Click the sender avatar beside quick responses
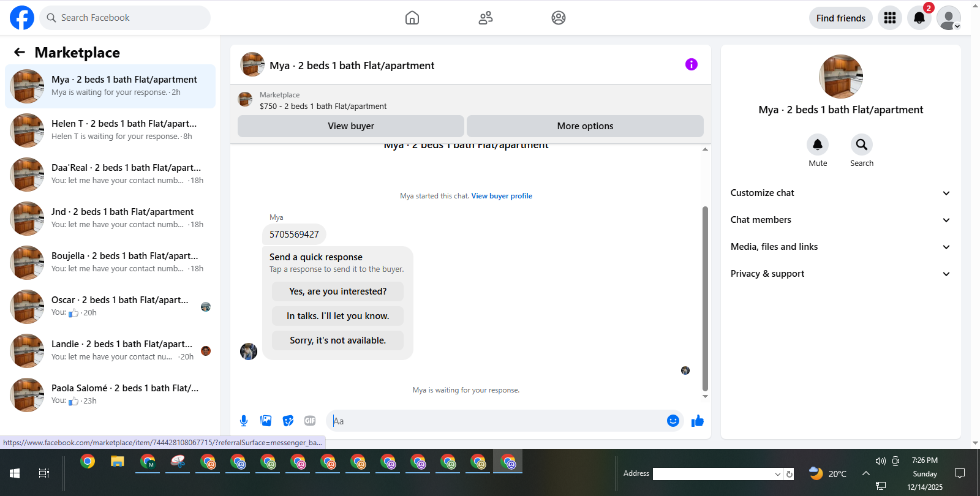Screen dimensions: 980x496 249,351
